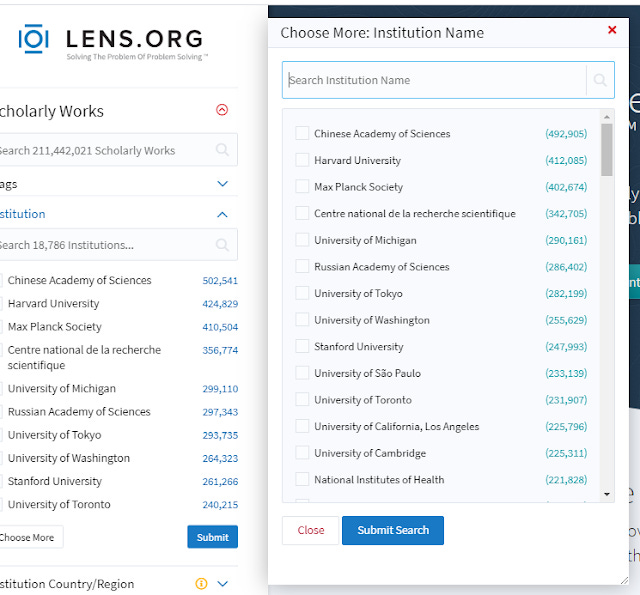The width and height of the screenshot is (640, 595).
Task: Click Submit Search button
Action: 393,530
